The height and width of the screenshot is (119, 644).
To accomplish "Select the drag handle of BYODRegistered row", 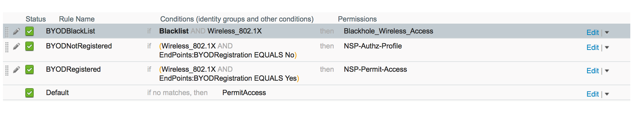I will click(x=7, y=70).
